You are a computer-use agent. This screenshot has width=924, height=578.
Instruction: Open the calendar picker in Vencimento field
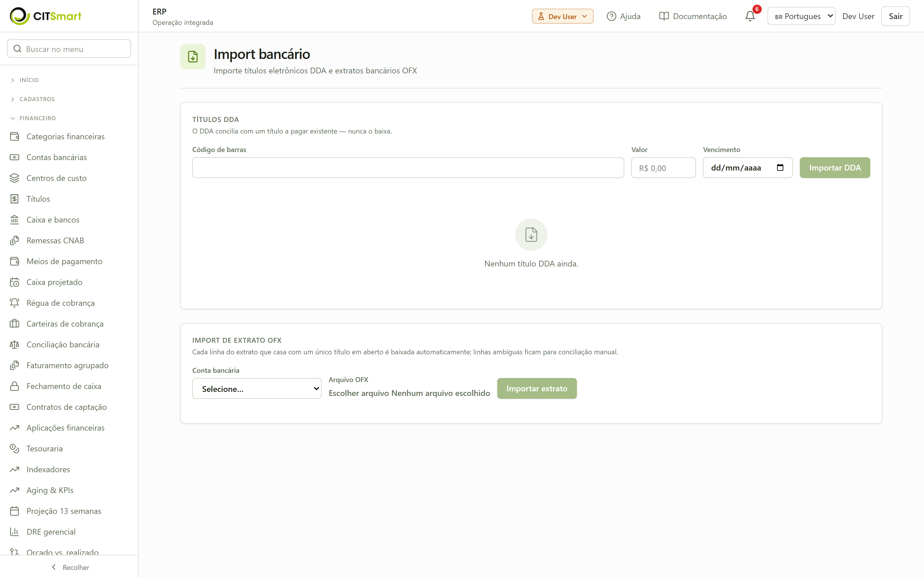point(780,167)
